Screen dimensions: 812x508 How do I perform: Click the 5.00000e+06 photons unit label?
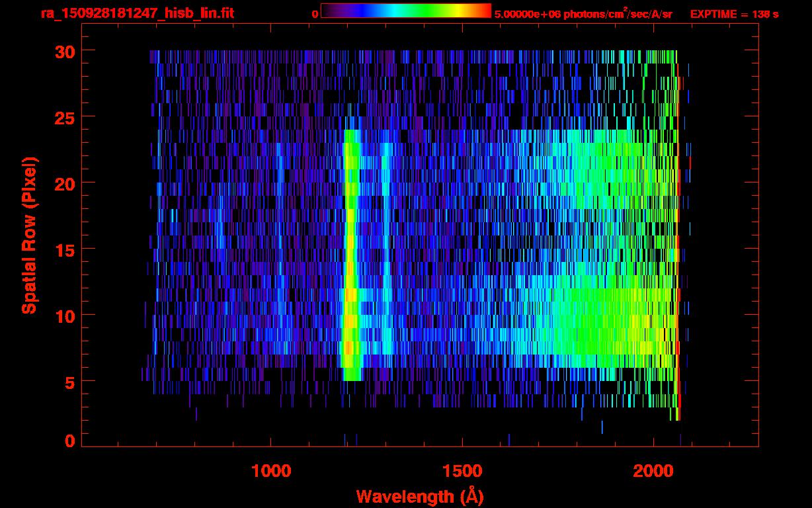[583, 14]
